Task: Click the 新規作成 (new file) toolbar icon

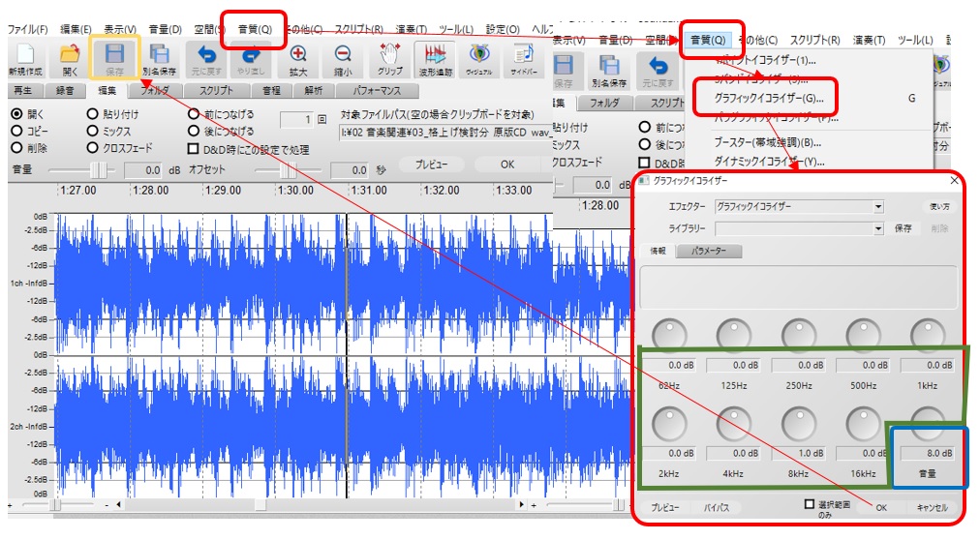Action: coord(24,58)
